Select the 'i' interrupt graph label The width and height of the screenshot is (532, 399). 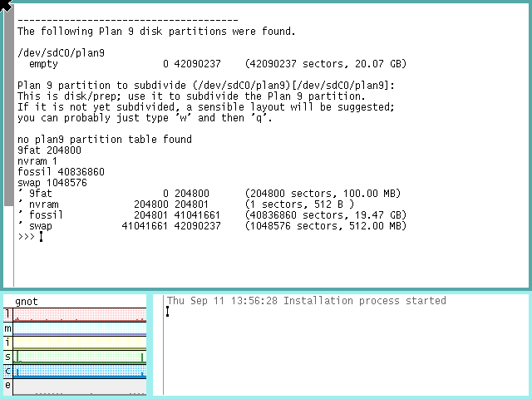[x=7, y=342]
